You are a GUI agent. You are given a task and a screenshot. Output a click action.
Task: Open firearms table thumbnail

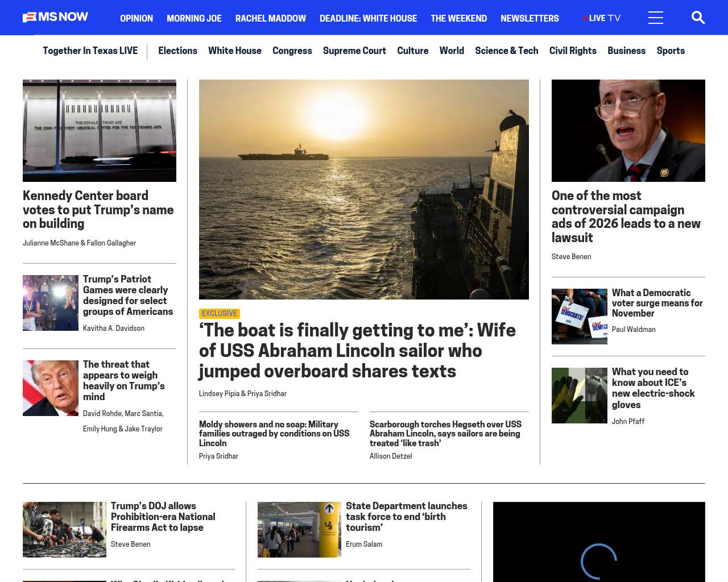(x=64, y=530)
